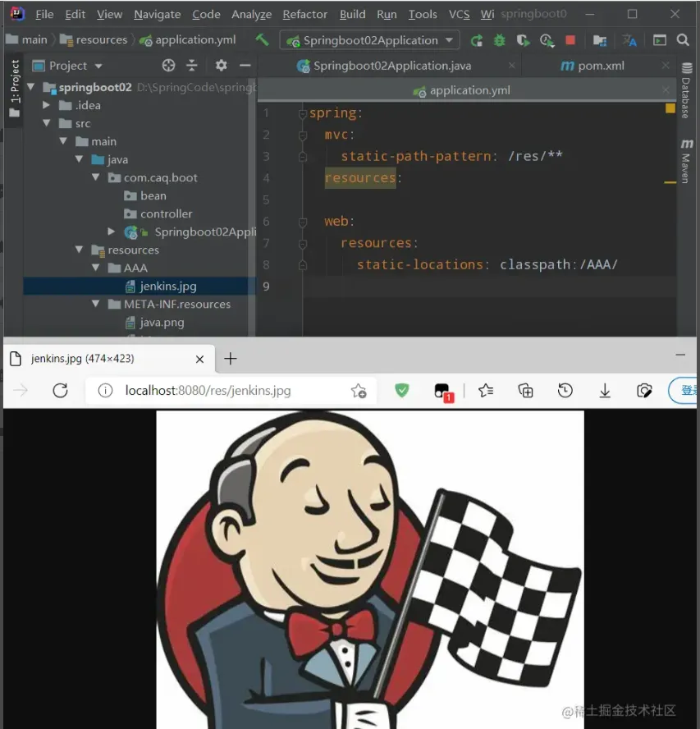The height and width of the screenshot is (729, 700).
Task: Click the Jenkins image in browser
Action: tap(370, 570)
